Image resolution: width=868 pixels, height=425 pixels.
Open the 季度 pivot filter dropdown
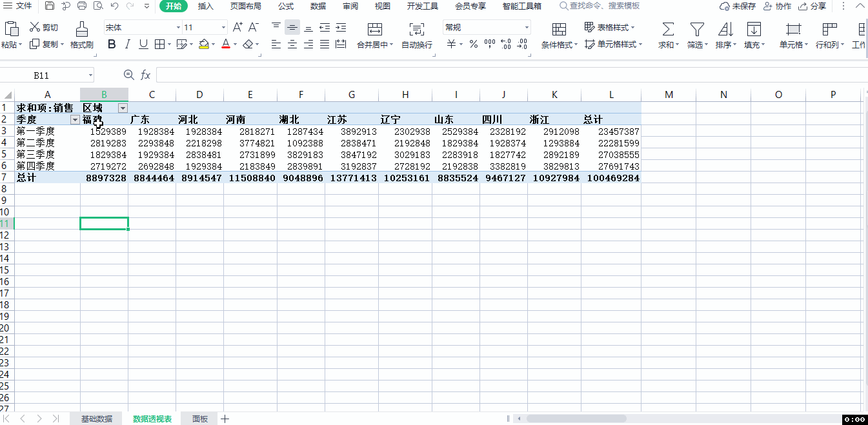click(x=75, y=120)
